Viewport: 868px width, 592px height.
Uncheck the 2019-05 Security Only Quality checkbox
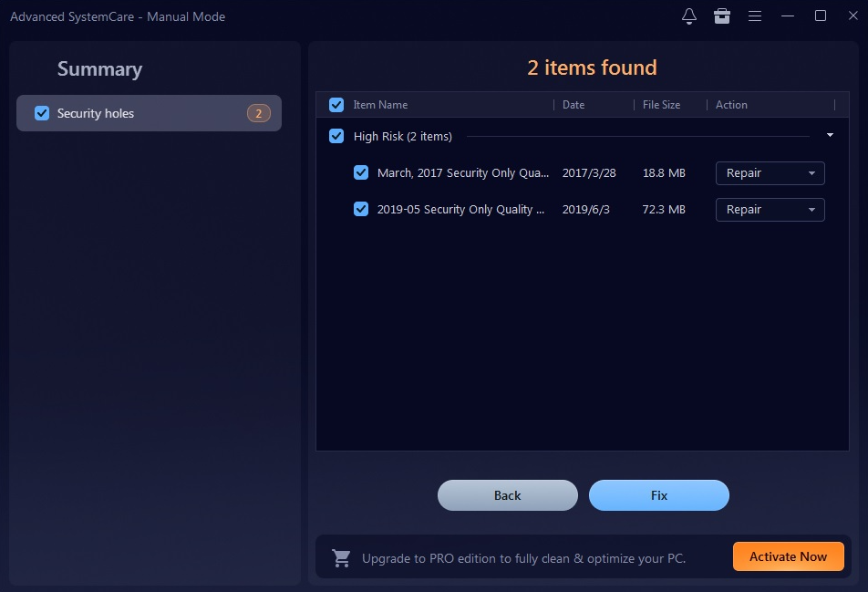pyautogui.click(x=361, y=209)
